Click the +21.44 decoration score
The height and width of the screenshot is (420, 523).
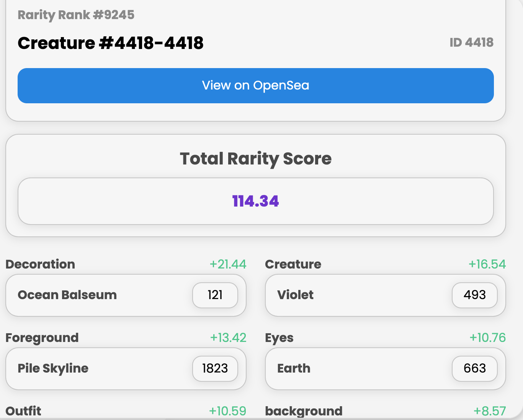click(228, 264)
